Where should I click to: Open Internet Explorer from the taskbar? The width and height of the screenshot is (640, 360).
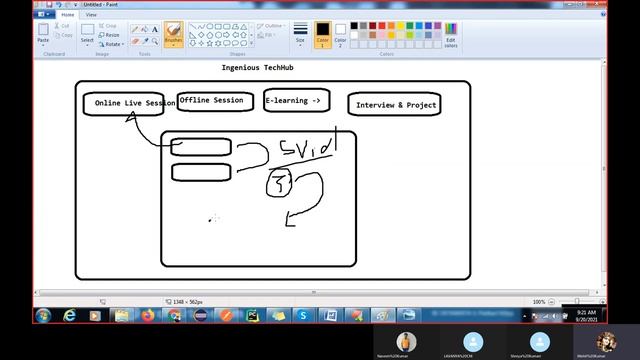(x=70, y=316)
